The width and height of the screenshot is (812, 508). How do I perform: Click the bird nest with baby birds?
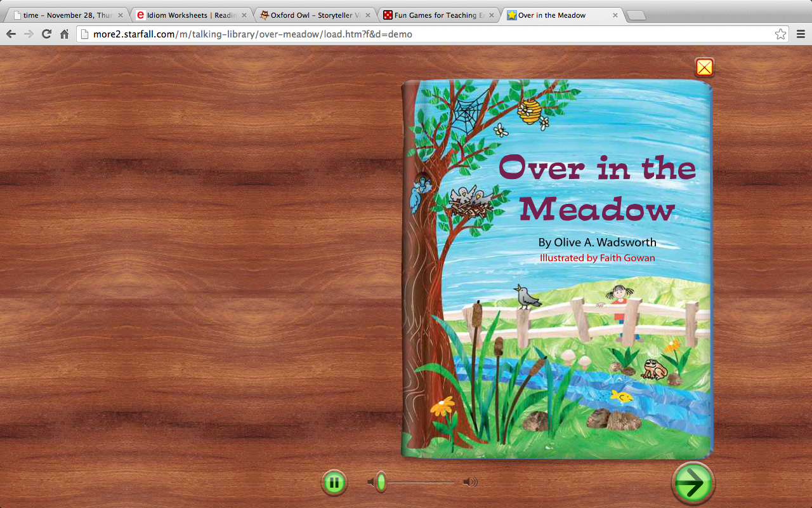tap(472, 203)
